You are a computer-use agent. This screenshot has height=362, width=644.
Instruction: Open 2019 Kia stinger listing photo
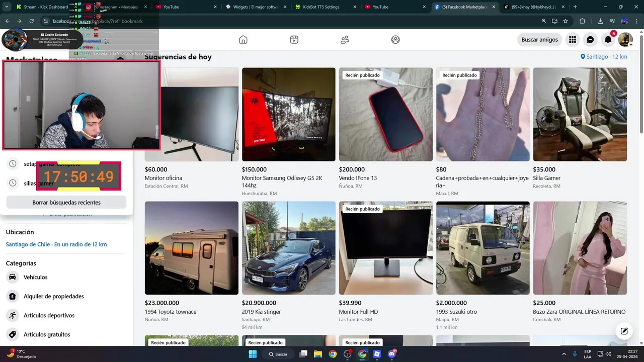288,248
